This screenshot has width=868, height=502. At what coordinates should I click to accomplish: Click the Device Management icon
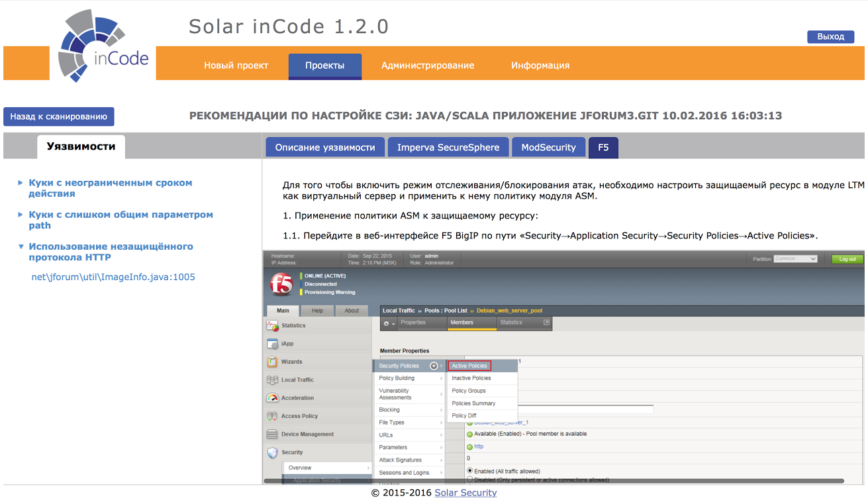(271, 434)
